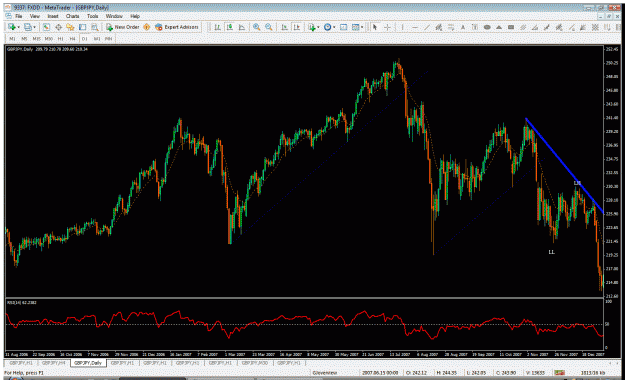Select the Crosshair tool

point(387,27)
